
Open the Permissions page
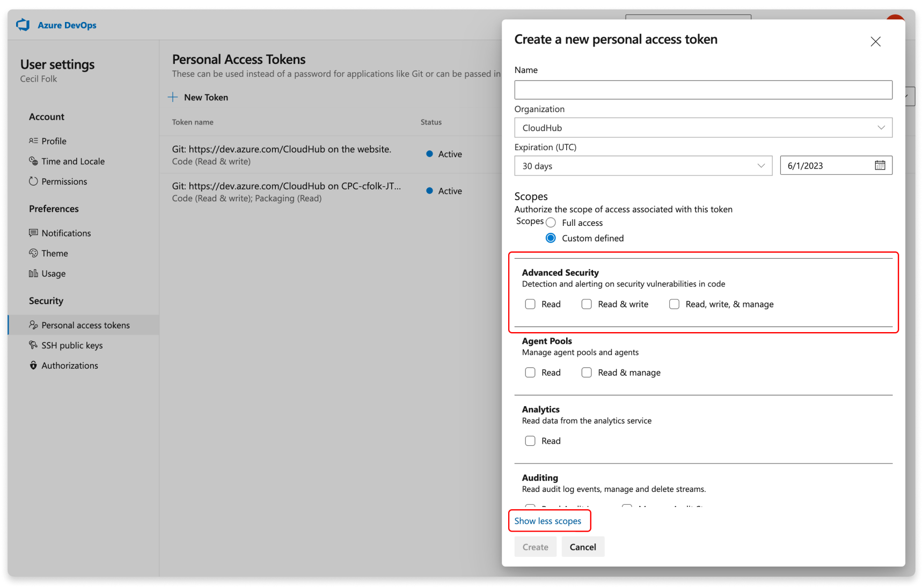point(64,182)
